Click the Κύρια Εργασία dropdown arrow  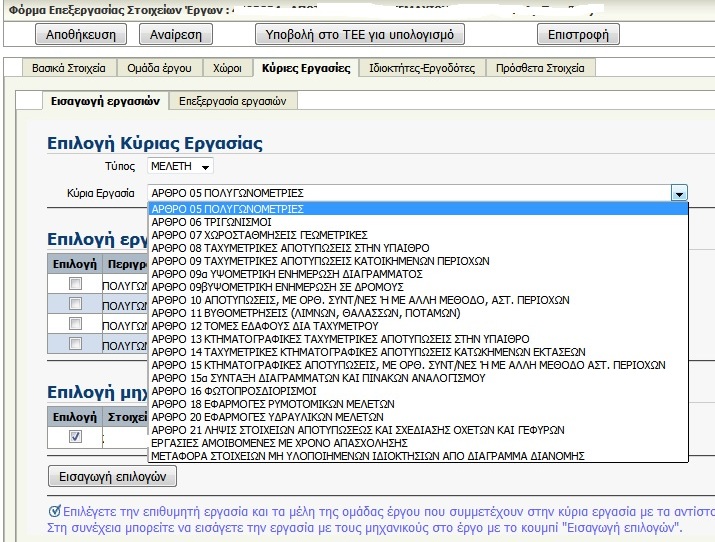coord(679,193)
